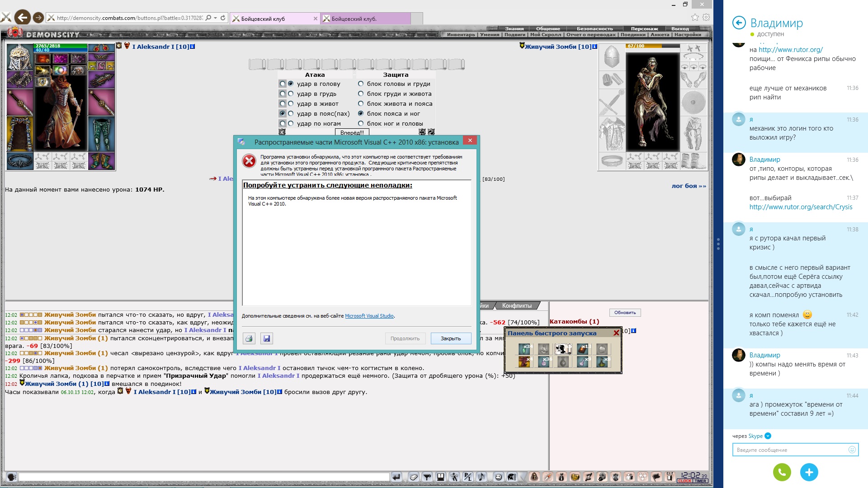The width and height of the screenshot is (868, 488).
Task: Open the лог боя link
Action: [689, 186]
